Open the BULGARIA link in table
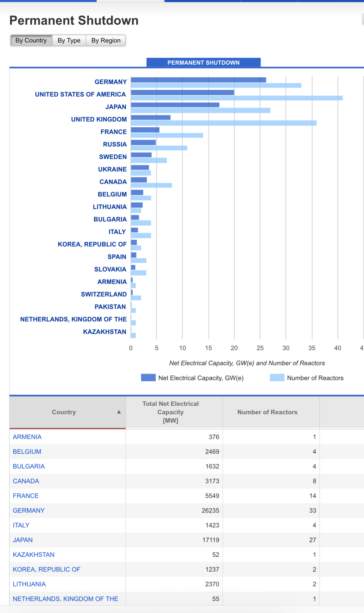Screen dimensions: 364x613 coord(29,466)
